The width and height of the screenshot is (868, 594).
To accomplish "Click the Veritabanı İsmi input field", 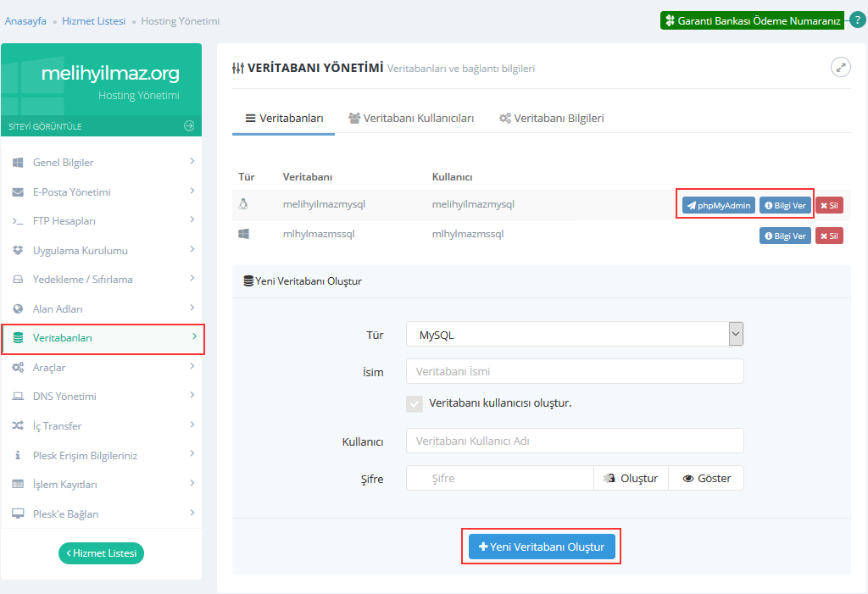I will click(x=575, y=371).
